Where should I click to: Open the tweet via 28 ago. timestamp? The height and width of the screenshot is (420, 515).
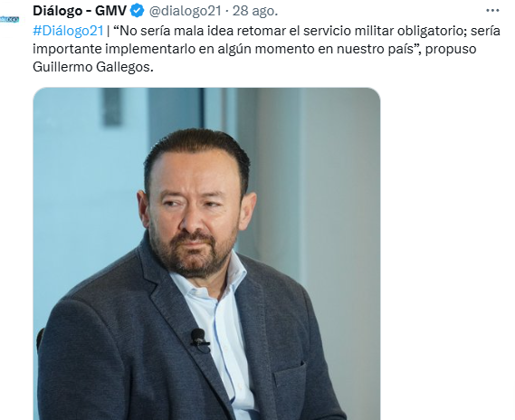click(x=255, y=11)
